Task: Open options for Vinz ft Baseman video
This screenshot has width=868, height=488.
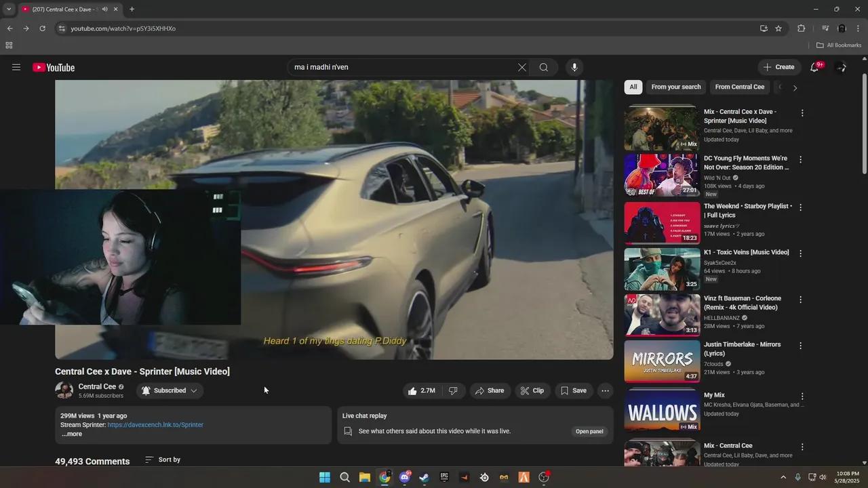Action: click(x=801, y=300)
